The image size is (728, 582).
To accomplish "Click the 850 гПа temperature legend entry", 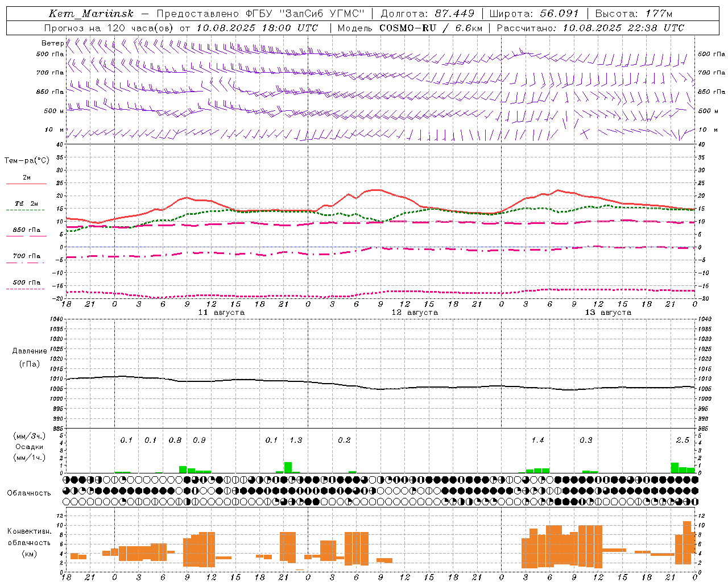I will click(27, 230).
